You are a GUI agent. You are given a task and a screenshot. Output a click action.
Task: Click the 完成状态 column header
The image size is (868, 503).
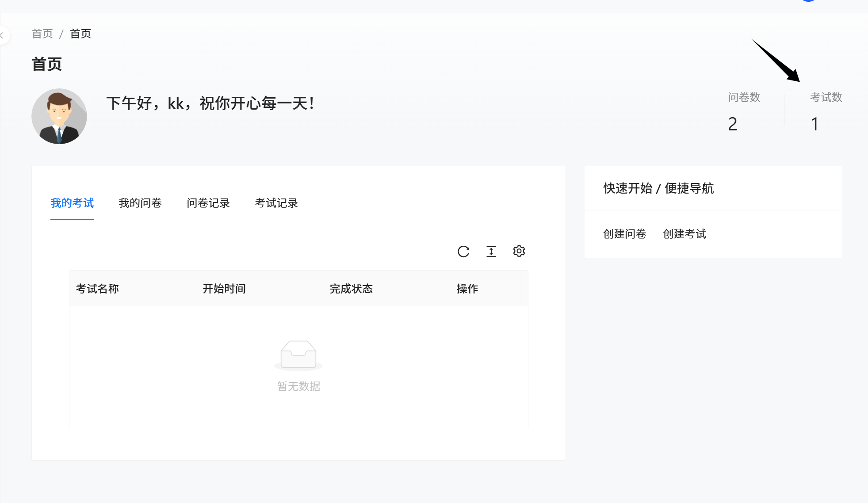click(x=351, y=289)
